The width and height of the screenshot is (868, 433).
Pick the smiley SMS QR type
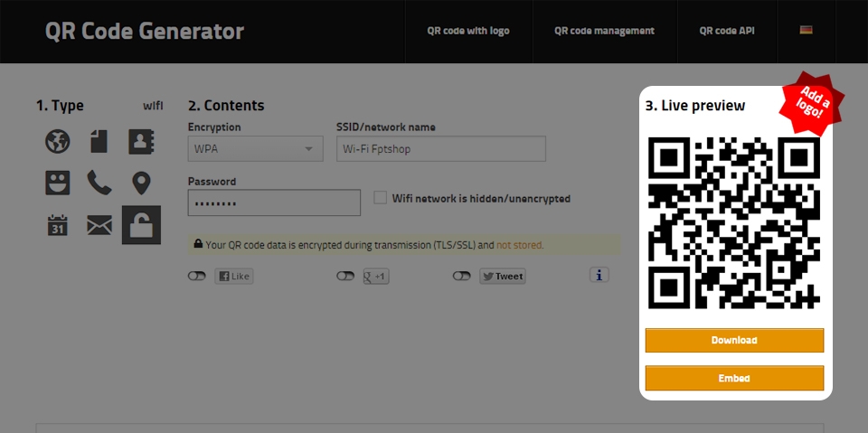tap(58, 183)
